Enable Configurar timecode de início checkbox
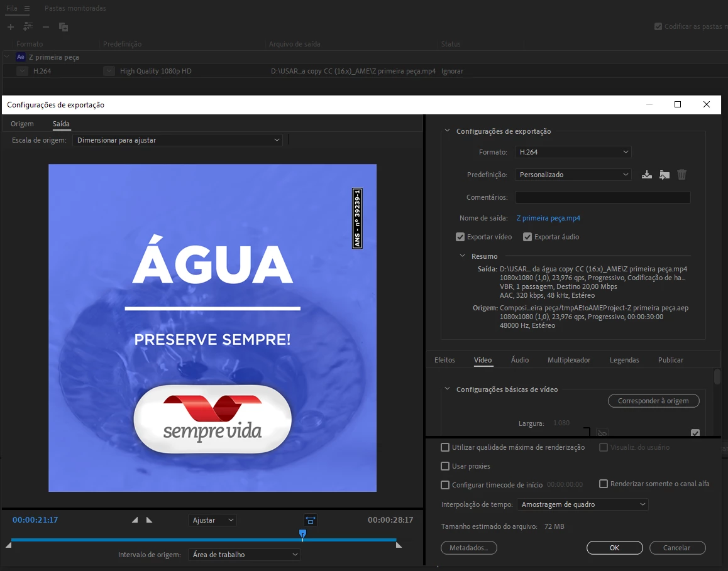Screen dimensions: 728x571 (x=445, y=485)
